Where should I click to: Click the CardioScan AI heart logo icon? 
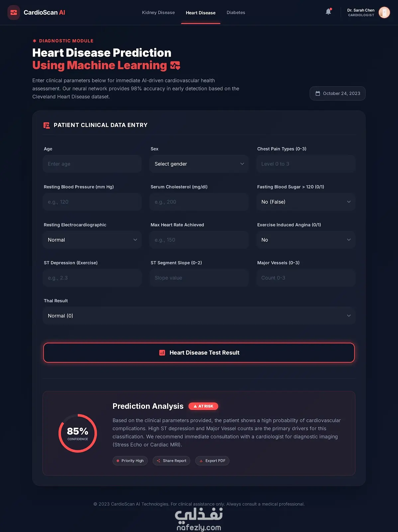pos(14,13)
